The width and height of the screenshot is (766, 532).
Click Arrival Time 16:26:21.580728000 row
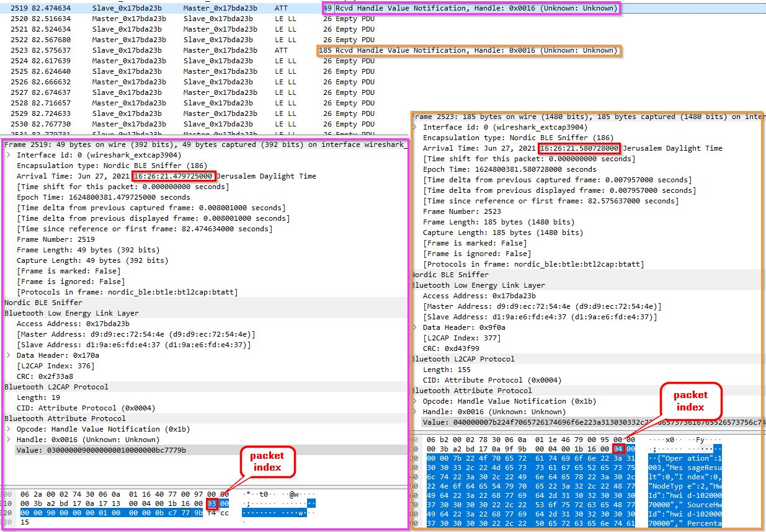[x=572, y=148]
